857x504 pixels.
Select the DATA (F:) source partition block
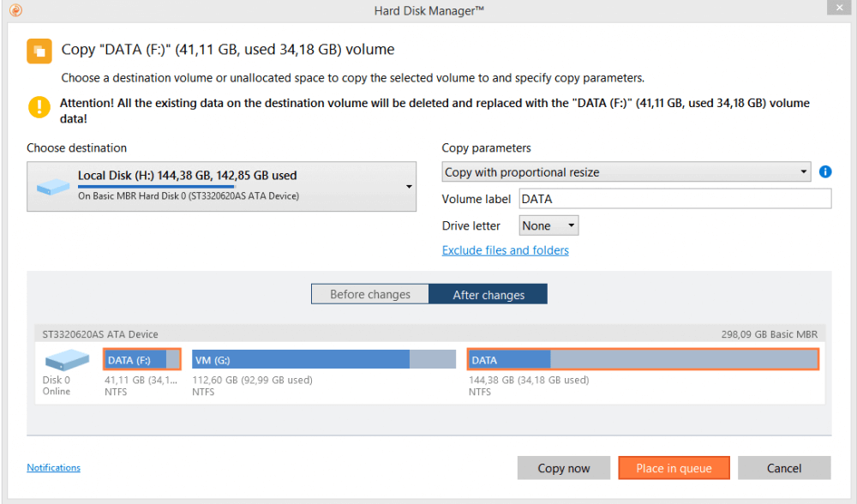pos(141,359)
